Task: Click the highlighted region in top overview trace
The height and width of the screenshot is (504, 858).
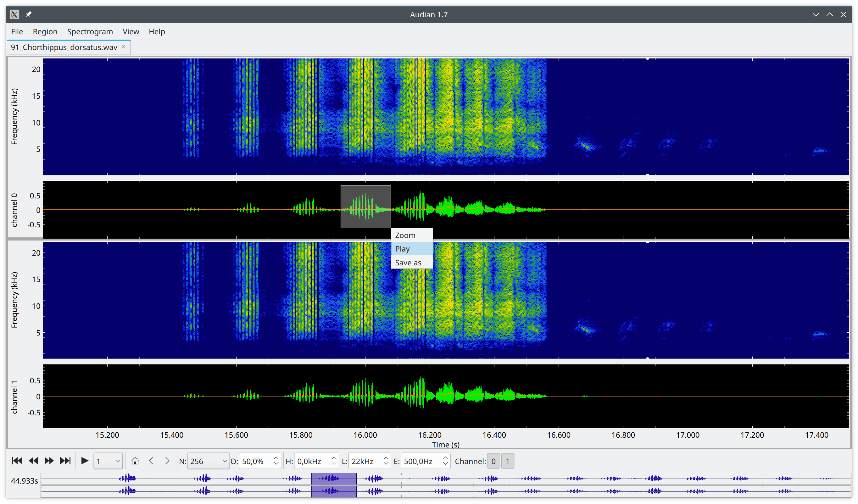Action: tap(334, 479)
